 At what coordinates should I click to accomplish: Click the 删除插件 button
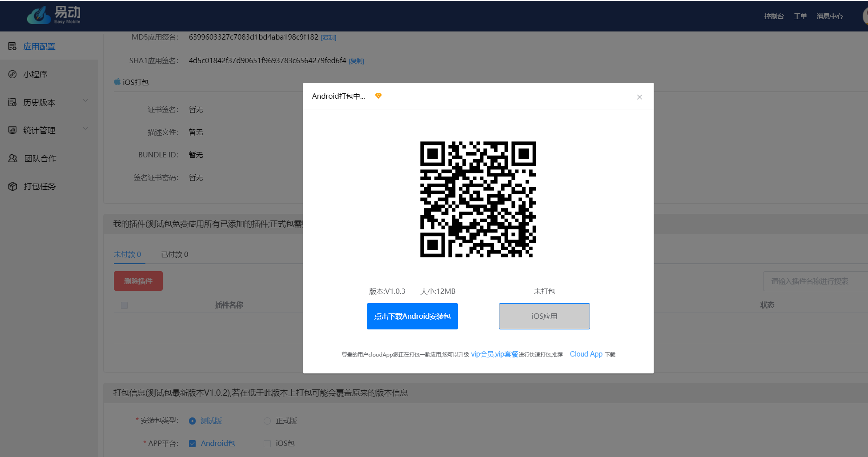click(138, 281)
